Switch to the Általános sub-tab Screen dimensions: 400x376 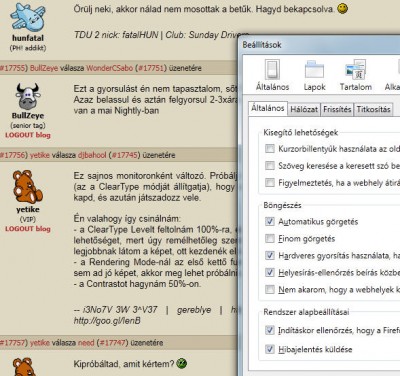pyautogui.click(x=268, y=108)
